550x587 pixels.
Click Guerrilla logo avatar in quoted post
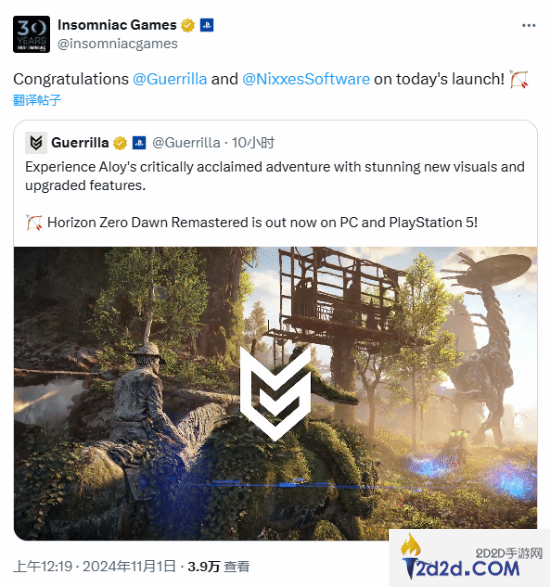click(x=36, y=143)
